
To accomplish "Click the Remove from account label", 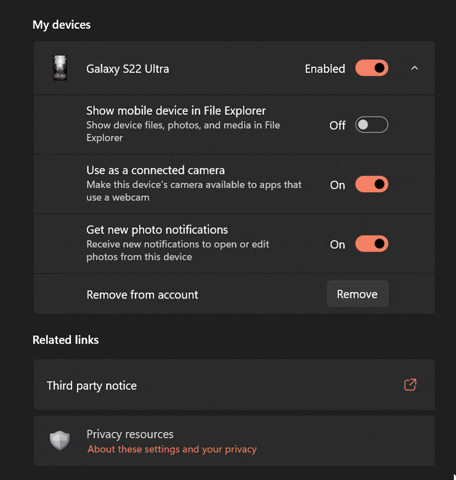I will [142, 295].
